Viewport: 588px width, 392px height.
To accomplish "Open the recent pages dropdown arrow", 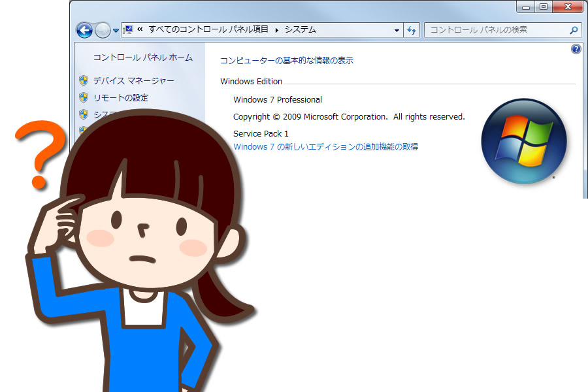I will (116, 31).
